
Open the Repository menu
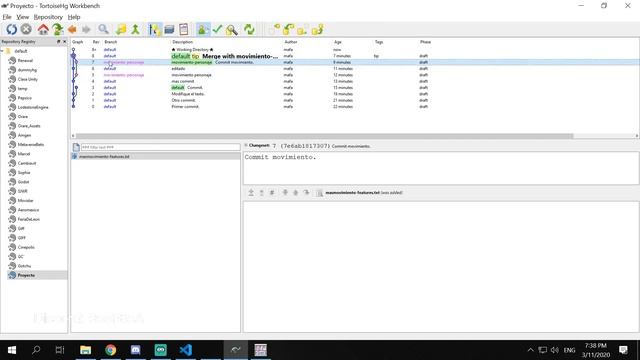pyautogui.click(x=48, y=17)
